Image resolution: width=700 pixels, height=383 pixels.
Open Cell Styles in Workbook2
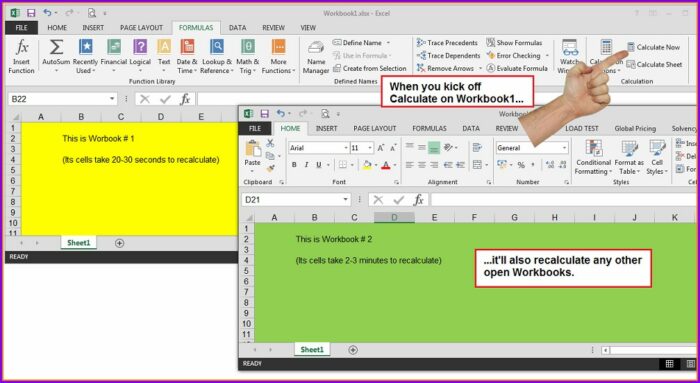pyautogui.click(x=657, y=157)
